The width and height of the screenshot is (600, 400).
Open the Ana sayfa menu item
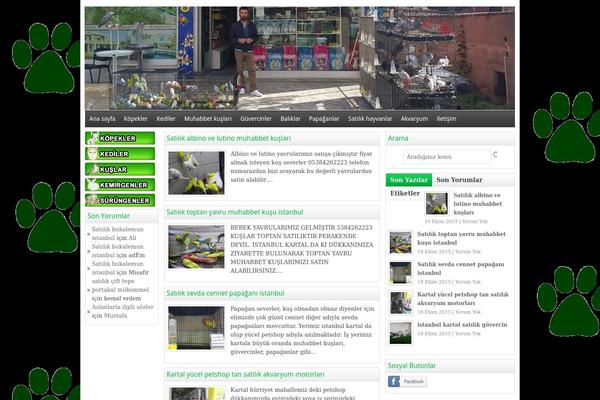[x=102, y=119]
